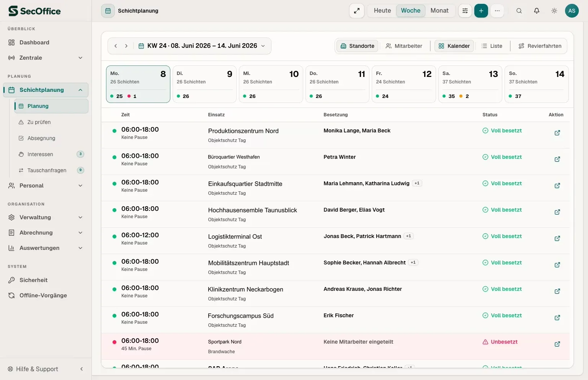Switch to the Heute tab
588x380 pixels.
(x=382, y=11)
